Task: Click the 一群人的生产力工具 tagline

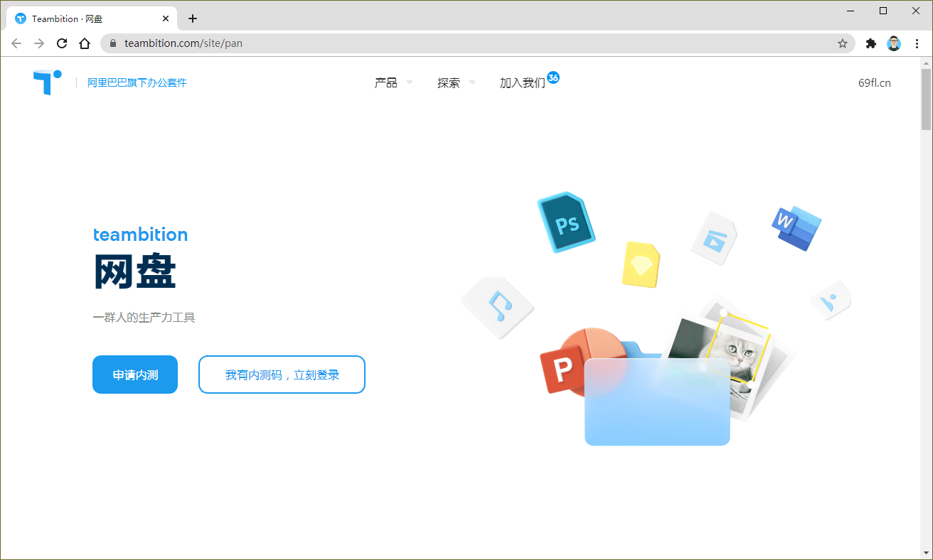Action: pos(144,317)
